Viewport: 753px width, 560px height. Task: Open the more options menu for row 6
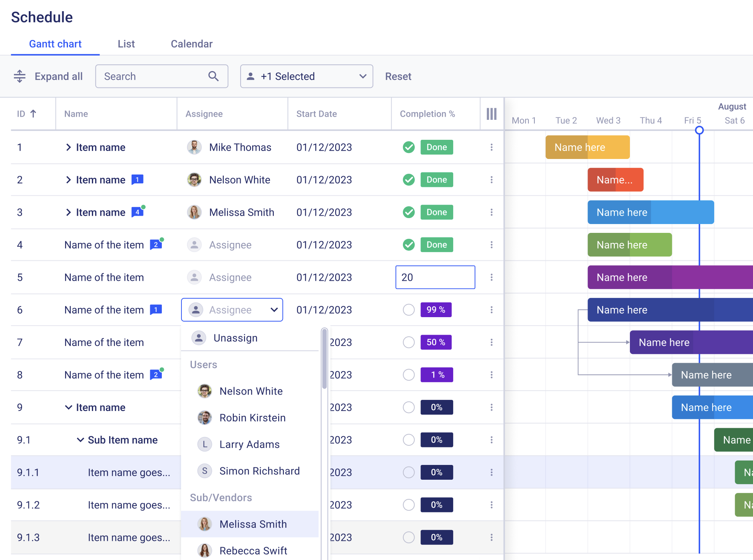pos(492,310)
